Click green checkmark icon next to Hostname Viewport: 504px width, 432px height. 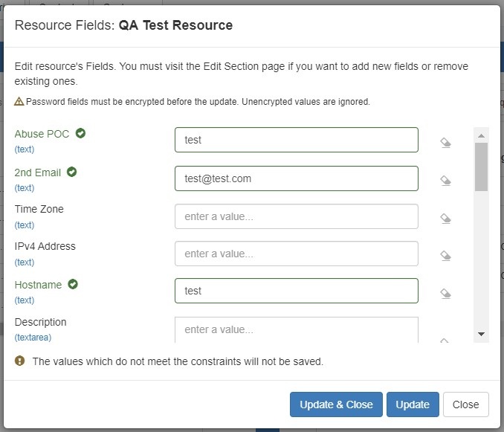[73, 284]
